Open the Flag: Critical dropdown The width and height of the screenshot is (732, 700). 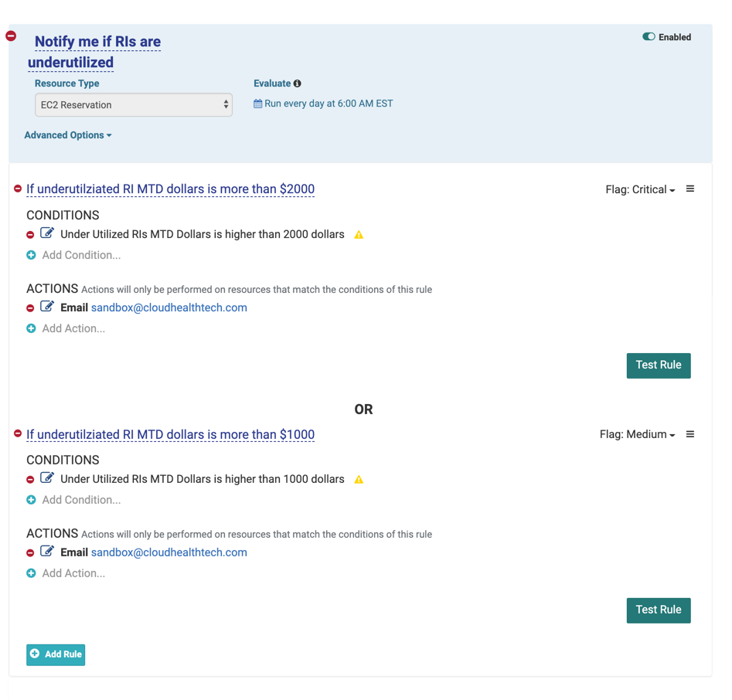(640, 190)
